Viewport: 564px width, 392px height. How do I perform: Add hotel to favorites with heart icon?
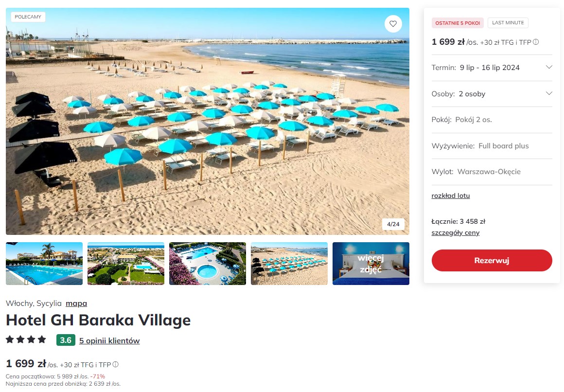(393, 24)
